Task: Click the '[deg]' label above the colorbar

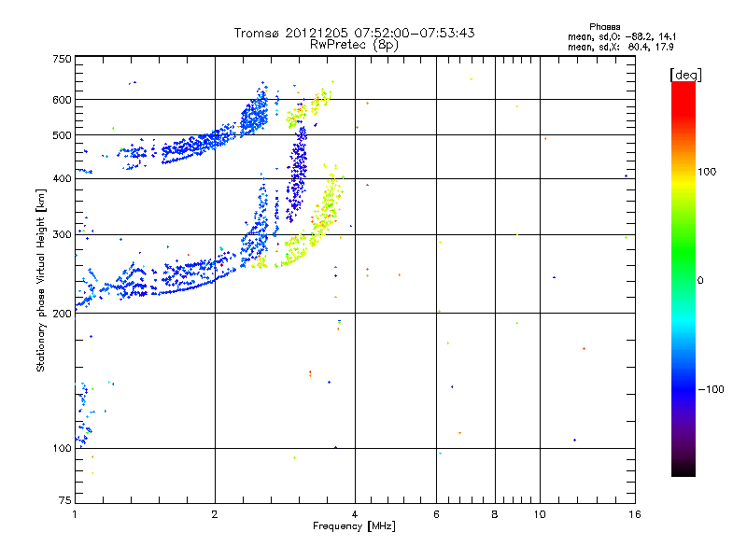Action: pos(685,75)
